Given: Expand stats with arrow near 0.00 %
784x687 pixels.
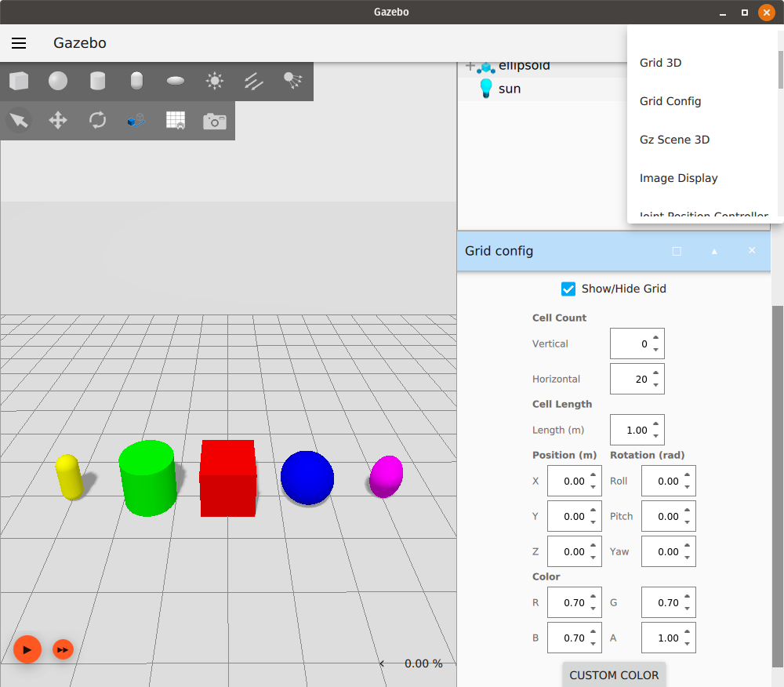Looking at the screenshot, I should point(382,663).
